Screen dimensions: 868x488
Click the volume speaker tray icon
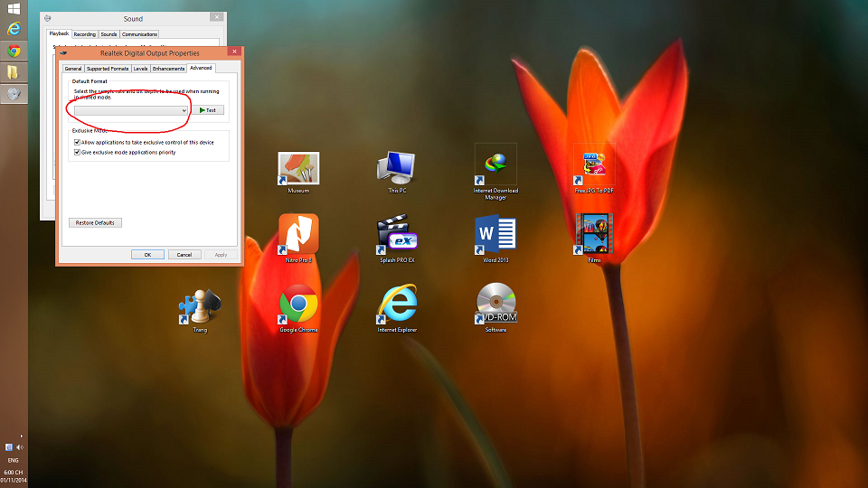click(20, 447)
